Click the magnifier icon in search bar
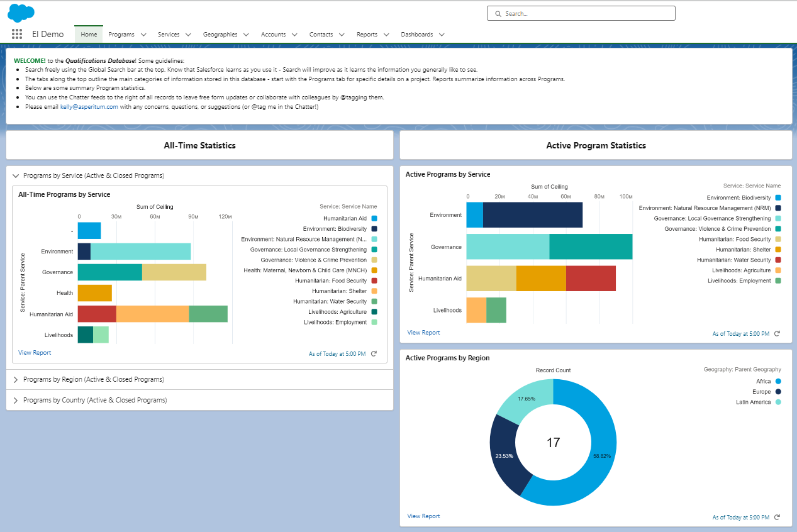Viewport: 797px width, 532px height. (498, 13)
